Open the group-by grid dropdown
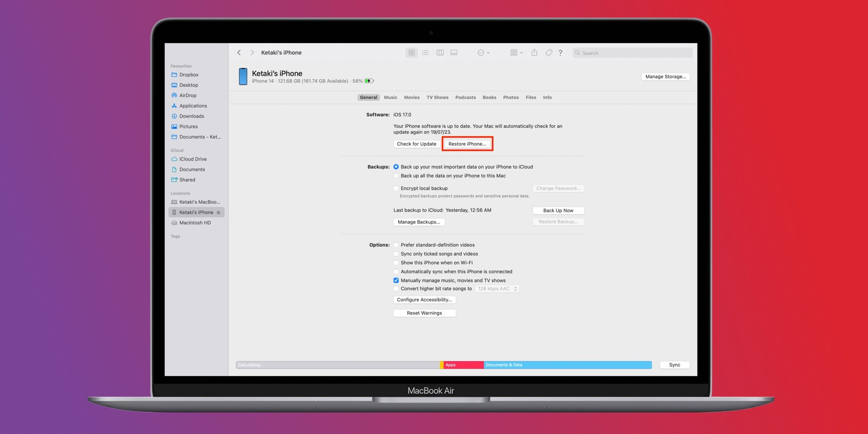This screenshot has width=868, height=434. coord(516,53)
